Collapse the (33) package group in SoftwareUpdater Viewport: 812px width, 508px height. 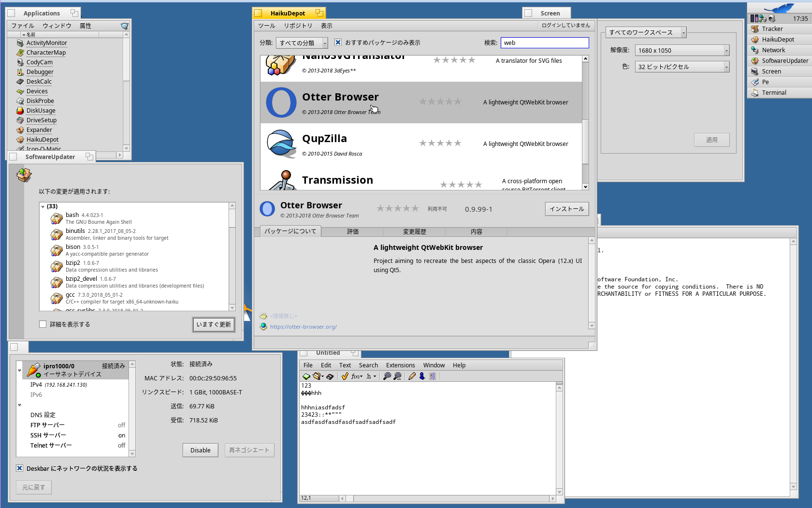[x=43, y=206]
